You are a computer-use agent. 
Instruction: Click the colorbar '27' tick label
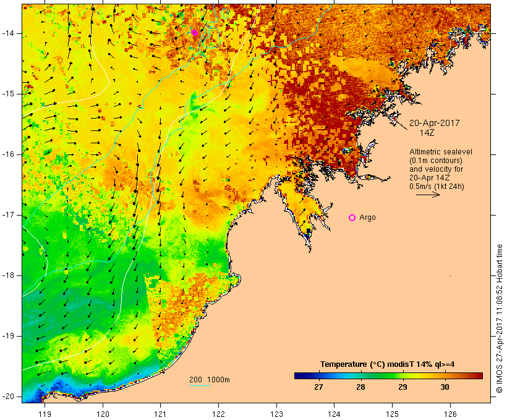coord(318,387)
